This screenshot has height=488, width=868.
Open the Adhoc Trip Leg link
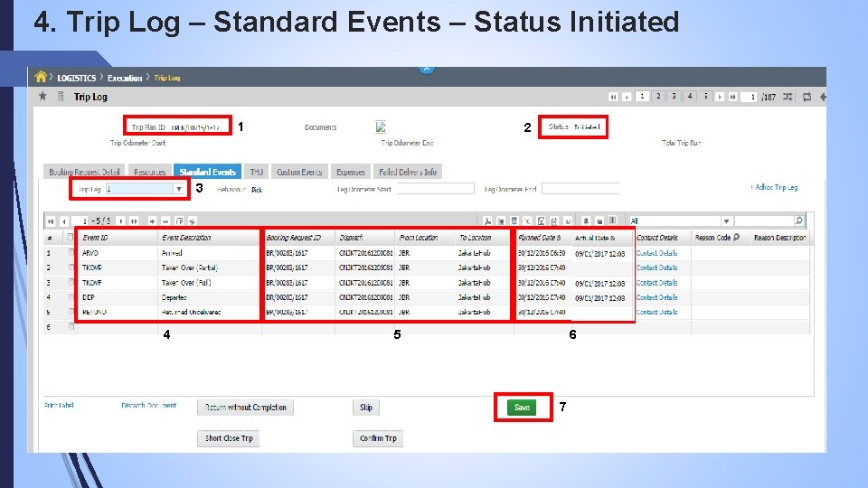775,188
